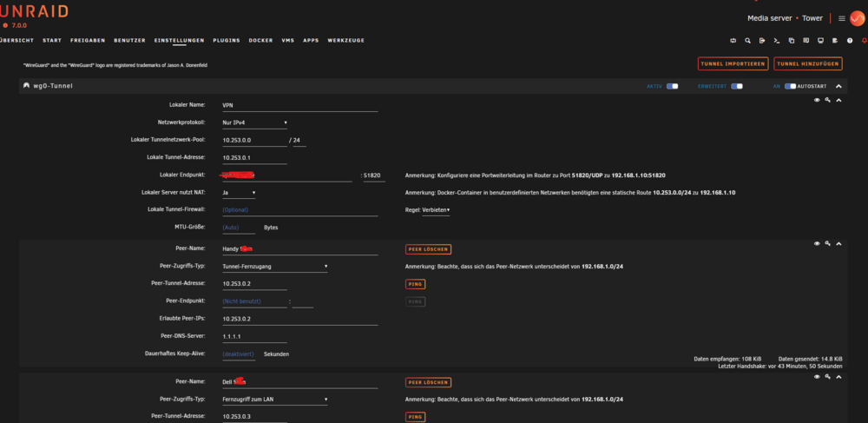Click the leftmost loop-arrows icon in top toolbar
This screenshot has width=868, height=423.
coord(733,41)
